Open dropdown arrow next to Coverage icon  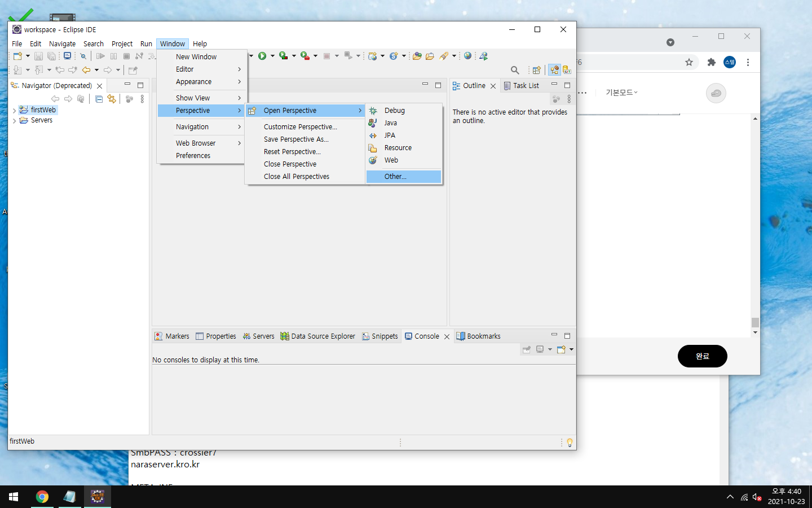(294, 56)
